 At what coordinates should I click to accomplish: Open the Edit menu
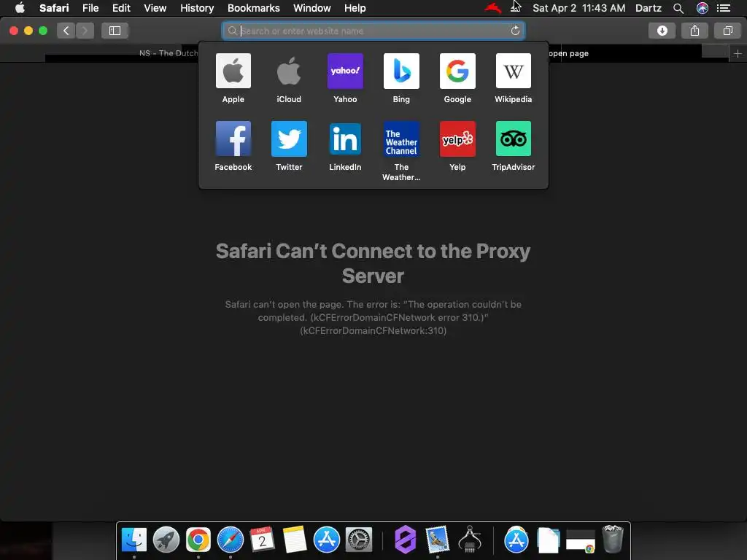pyautogui.click(x=121, y=8)
